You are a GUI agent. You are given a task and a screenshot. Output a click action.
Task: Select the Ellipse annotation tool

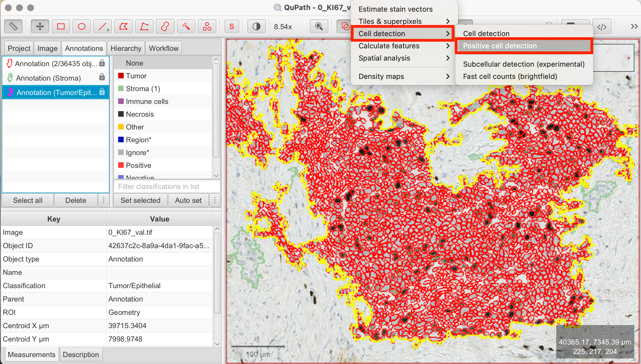point(82,27)
